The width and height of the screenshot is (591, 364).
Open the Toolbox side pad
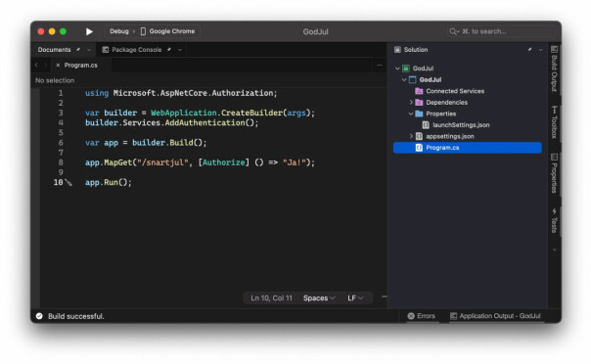(x=554, y=122)
